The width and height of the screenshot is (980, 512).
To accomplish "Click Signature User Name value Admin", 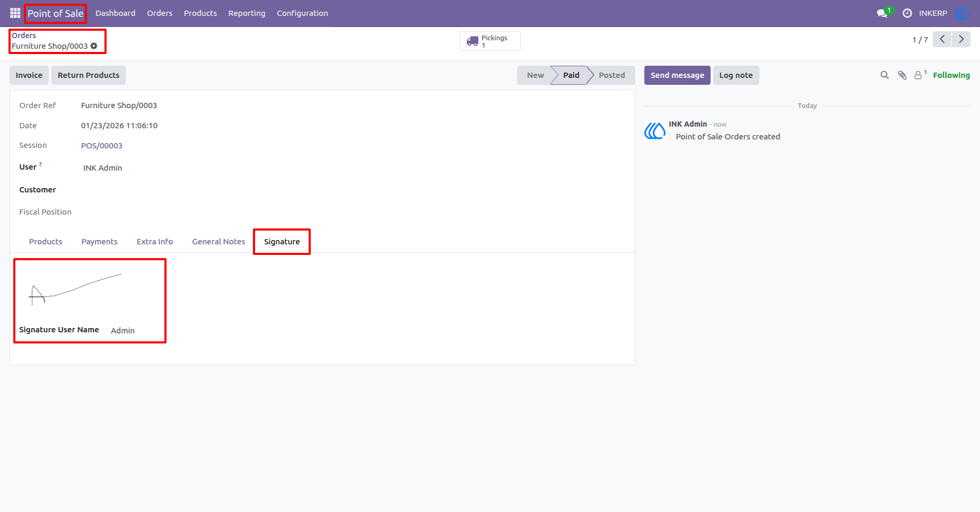I will coord(122,331).
